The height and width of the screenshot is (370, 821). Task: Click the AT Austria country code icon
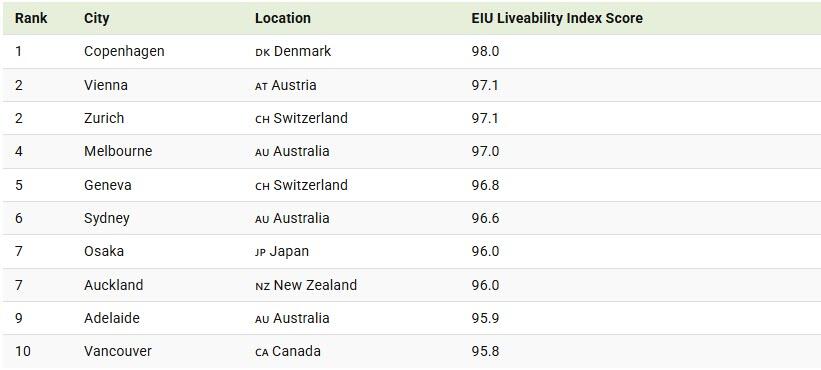[x=261, y=87]
